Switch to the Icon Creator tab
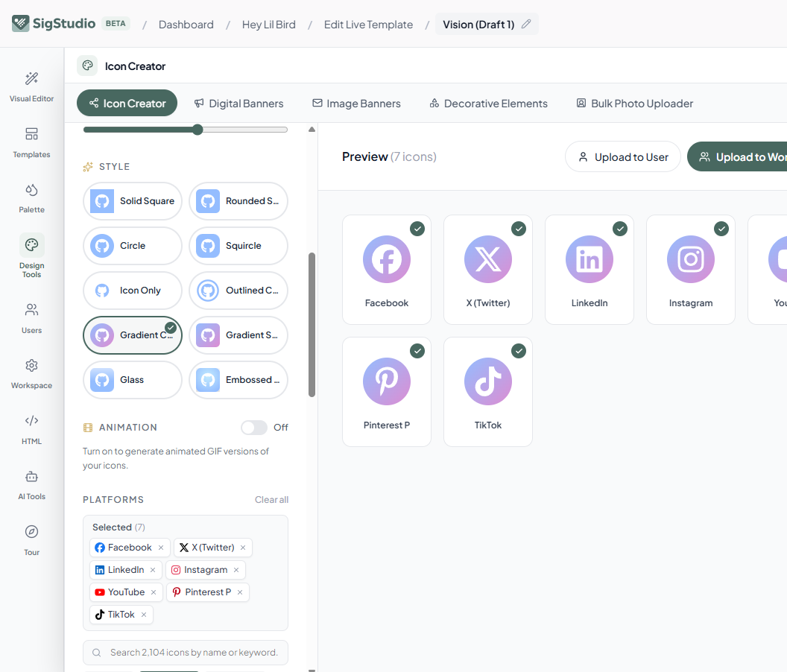Screen dimensions: 787x672 coord(127,104)
